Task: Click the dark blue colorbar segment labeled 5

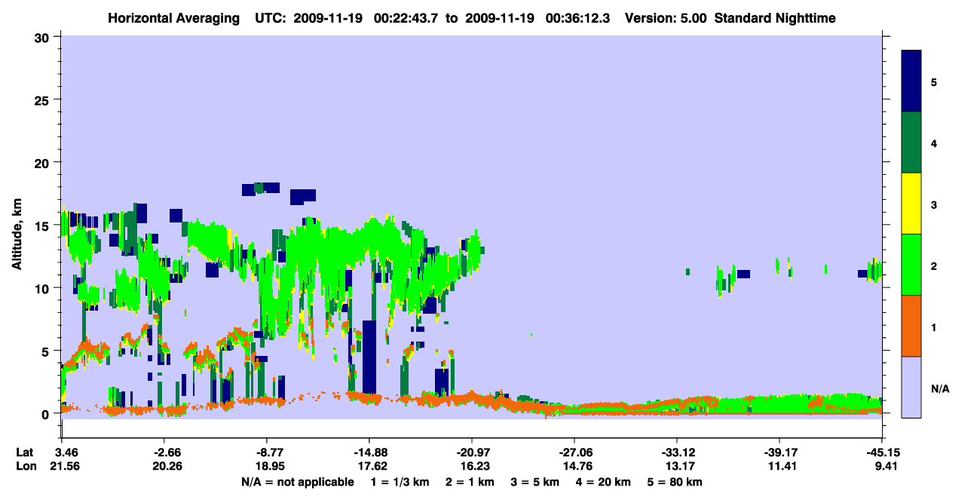Action: click(911, 81)
